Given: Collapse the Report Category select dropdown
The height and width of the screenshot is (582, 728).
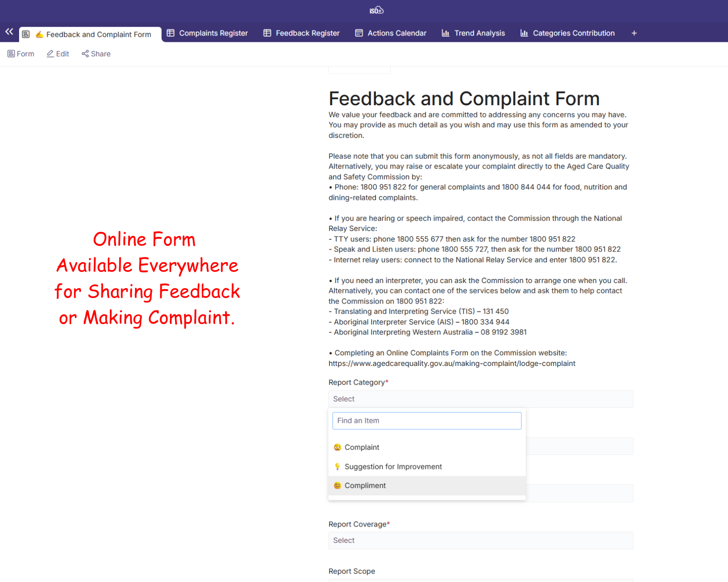Looking at the screenshot, I should click(480, 399).
